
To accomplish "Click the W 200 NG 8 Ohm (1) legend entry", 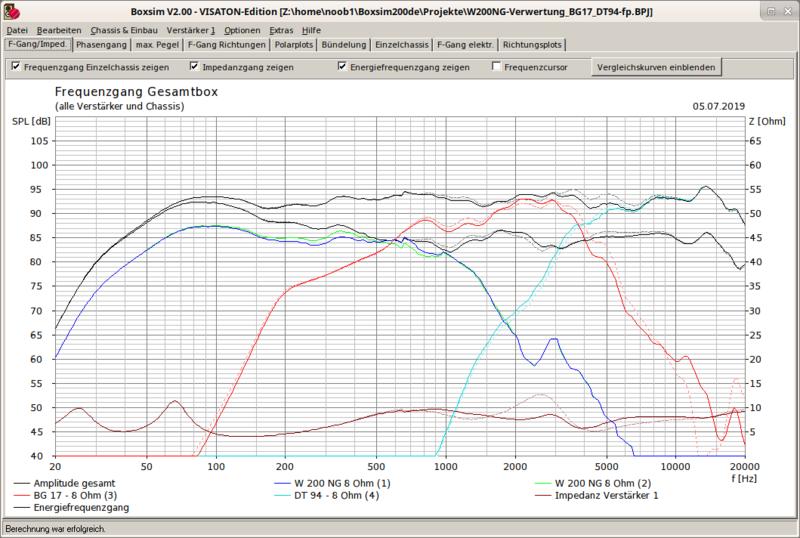I will coord(332,483).
